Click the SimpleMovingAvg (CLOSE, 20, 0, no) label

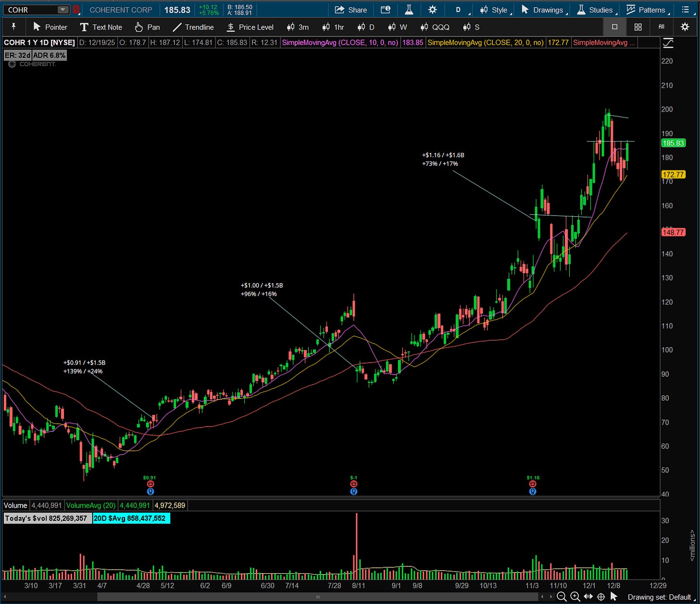pyautogui.click(x=486, y=42)
